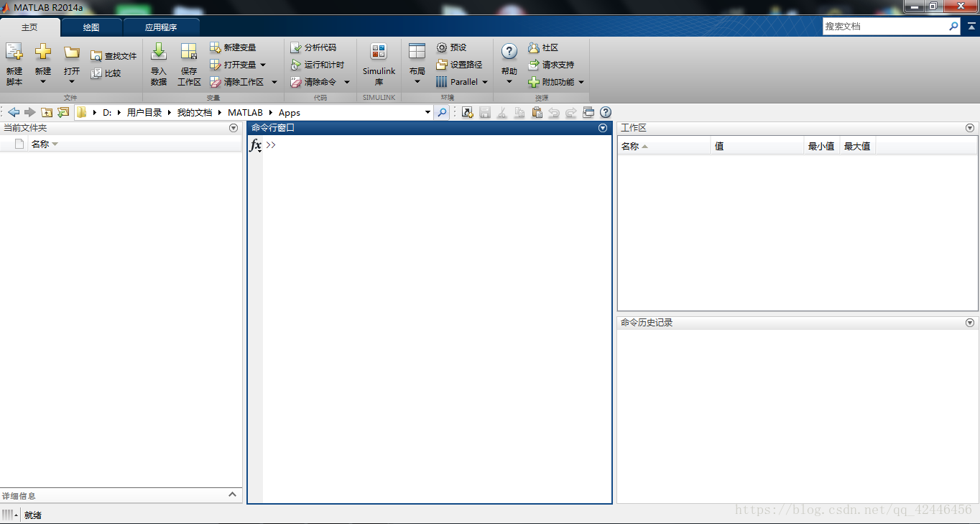Screen dimensions: 980x524
Task: Open 查找文件 file search
Action: (x=114, y=56)
